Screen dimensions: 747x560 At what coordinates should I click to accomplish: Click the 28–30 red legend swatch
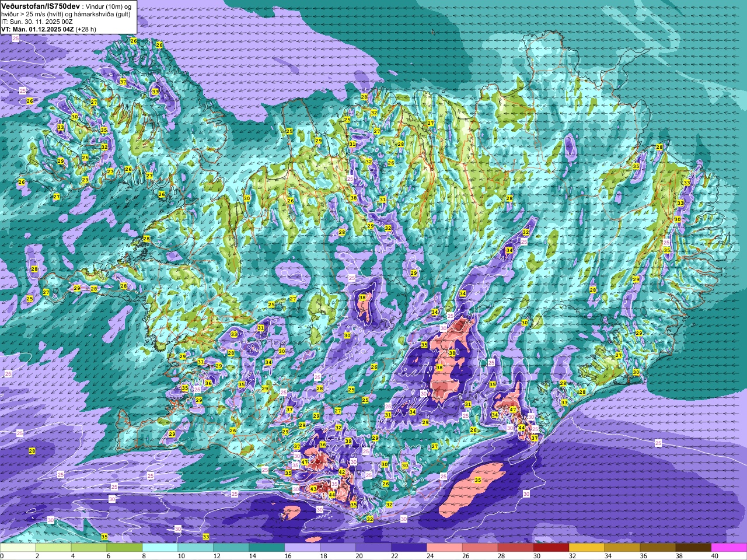click(516, 548)
